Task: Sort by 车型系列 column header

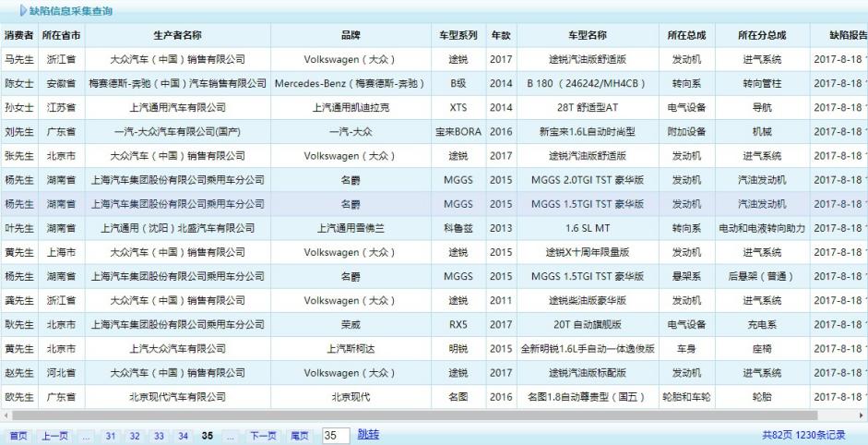Action: coord(458,35)
